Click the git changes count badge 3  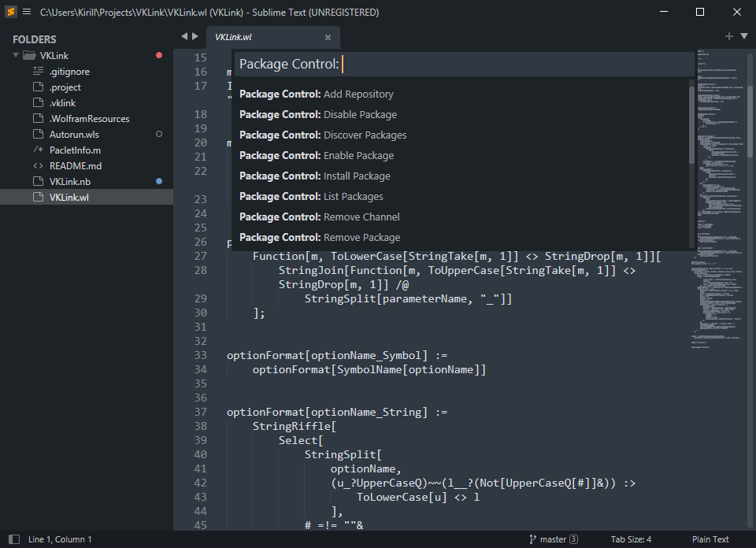tap(574, 539)
